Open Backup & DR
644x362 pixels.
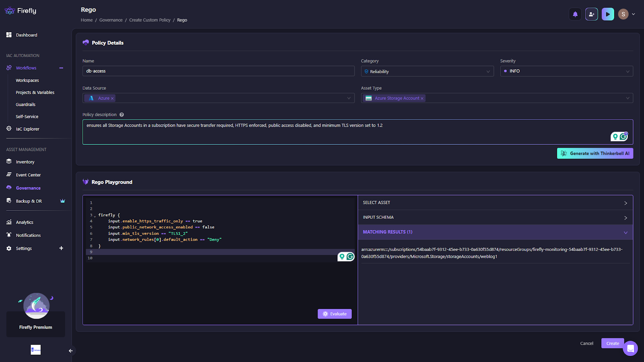(x=29, y=201)
